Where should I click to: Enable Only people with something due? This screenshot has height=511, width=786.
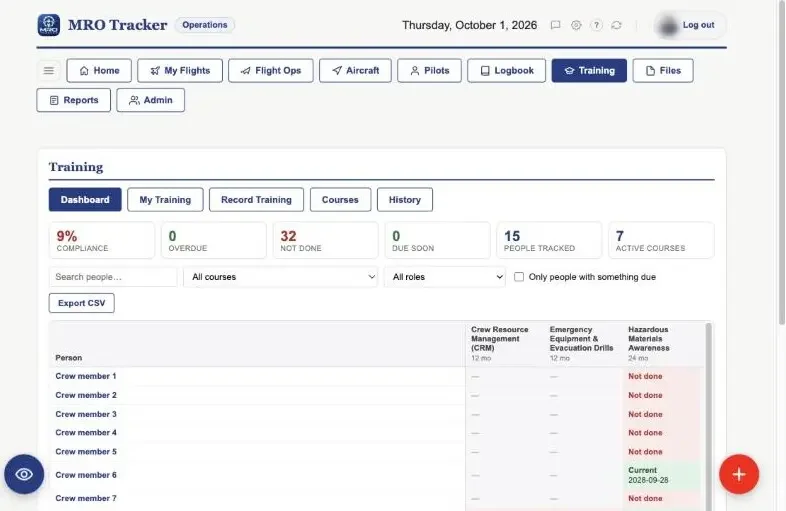click(x=519, y=277)
